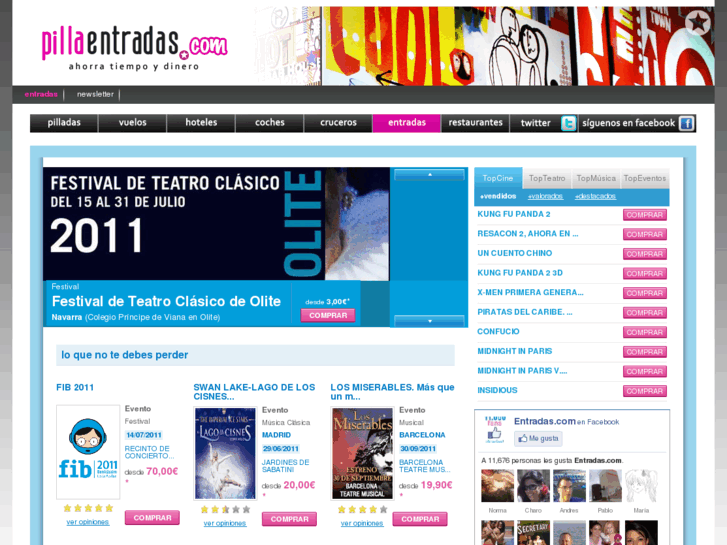
Task: Switch to the TopEventos tab
Action: point(645,178)
